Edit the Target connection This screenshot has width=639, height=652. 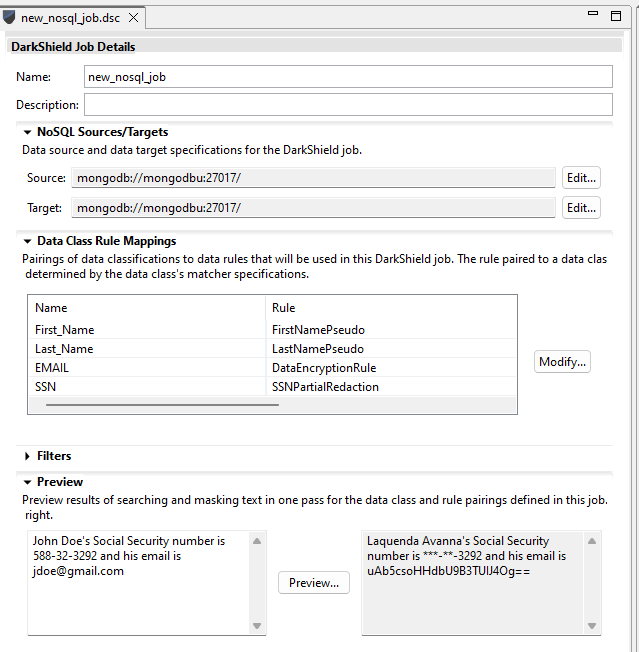pyautogui.click(x=581, y=208)
